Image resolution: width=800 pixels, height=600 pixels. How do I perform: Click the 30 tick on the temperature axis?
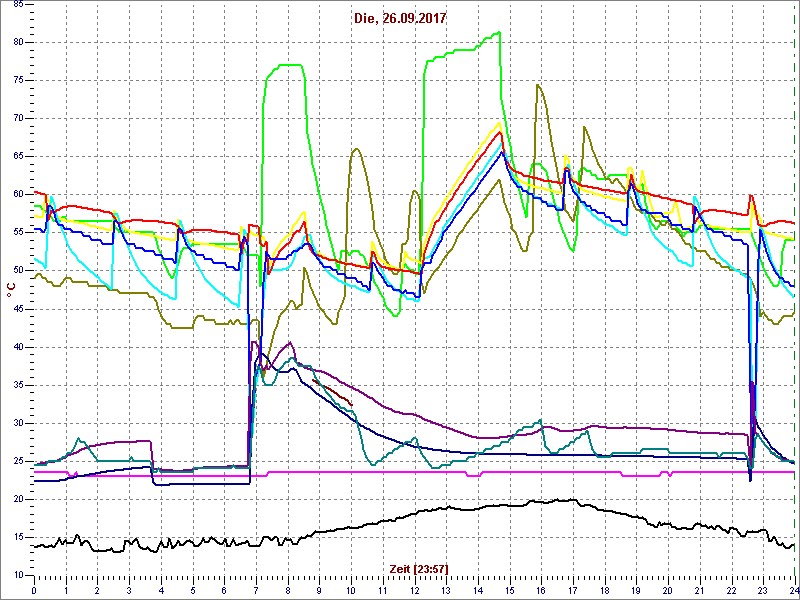(18, 423)
